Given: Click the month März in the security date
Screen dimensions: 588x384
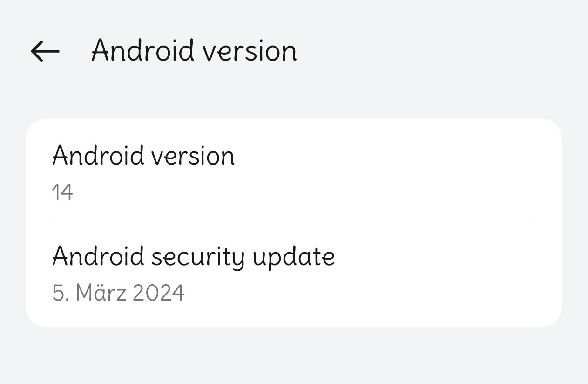Looking at the screenshot, I should [101, 293].
